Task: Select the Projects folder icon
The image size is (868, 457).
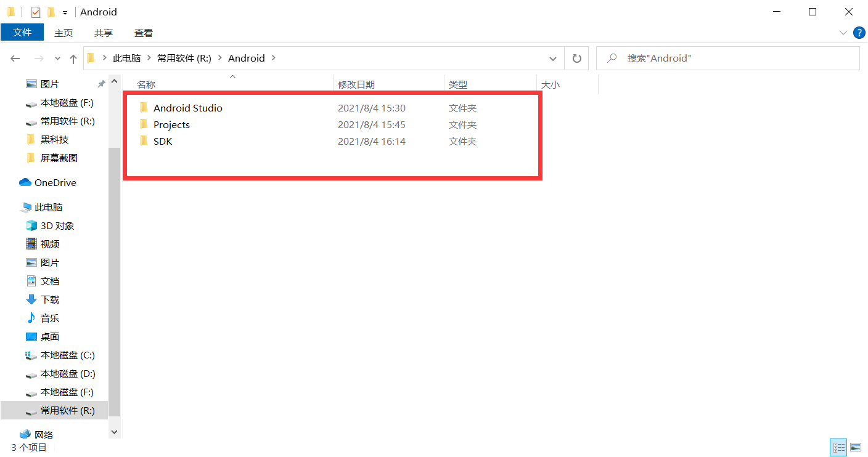Action: 144,124
